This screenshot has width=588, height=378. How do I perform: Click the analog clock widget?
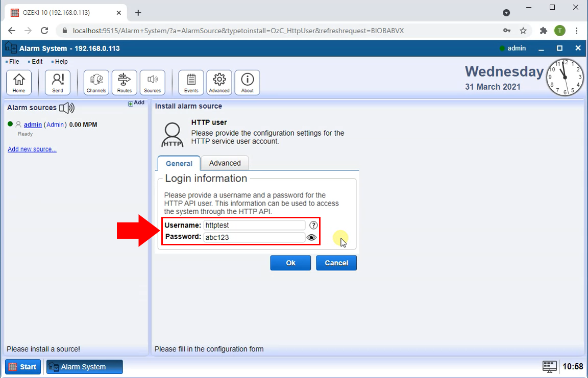(x=565, y=78)
